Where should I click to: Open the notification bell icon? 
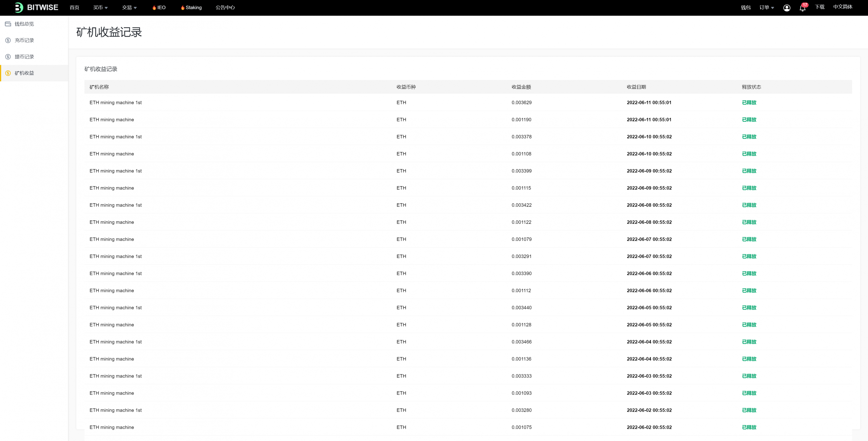coord(802,8)
